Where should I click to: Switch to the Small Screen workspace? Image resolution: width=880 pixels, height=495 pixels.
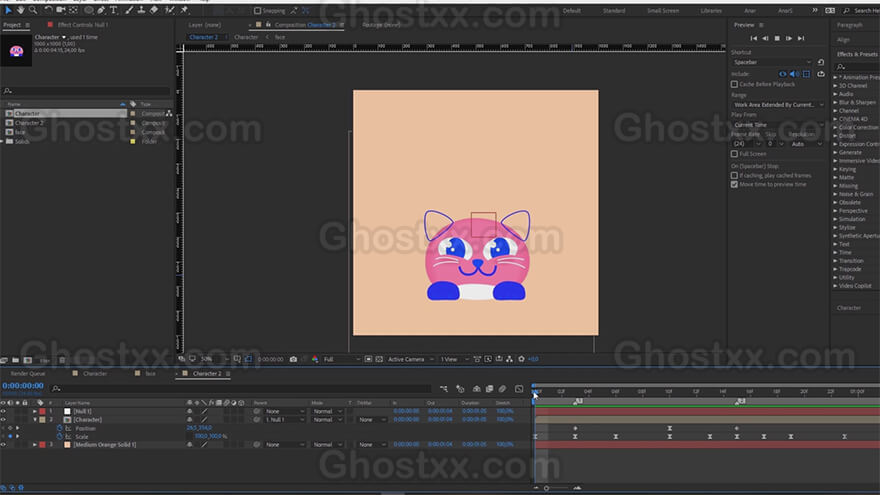[663, 11]
